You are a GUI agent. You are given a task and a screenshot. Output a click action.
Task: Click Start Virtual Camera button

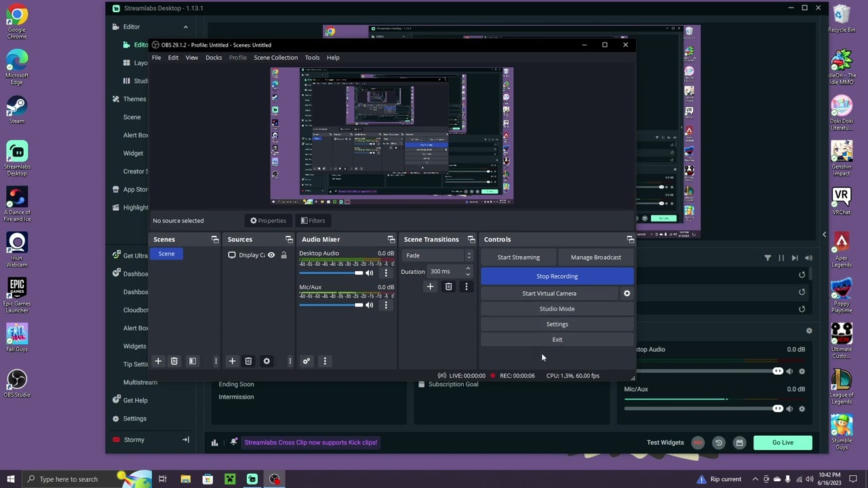549,293
